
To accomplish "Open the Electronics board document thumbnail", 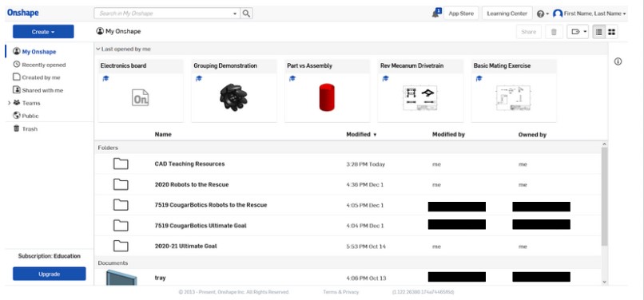I will tap(141, 97).
